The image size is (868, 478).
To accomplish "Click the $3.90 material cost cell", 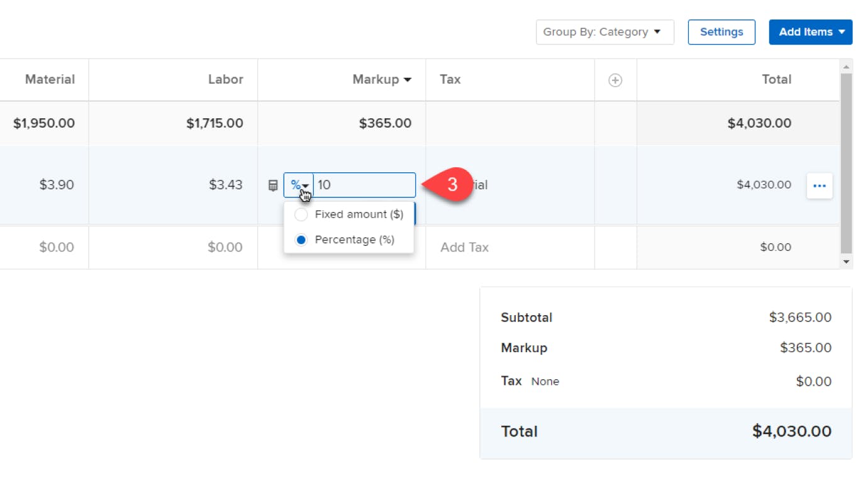I will coord(57,185).
